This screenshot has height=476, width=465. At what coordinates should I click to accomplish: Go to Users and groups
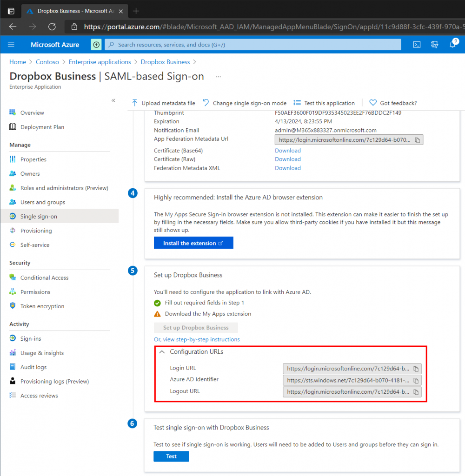pyautogui.click(x=43, y=202)
